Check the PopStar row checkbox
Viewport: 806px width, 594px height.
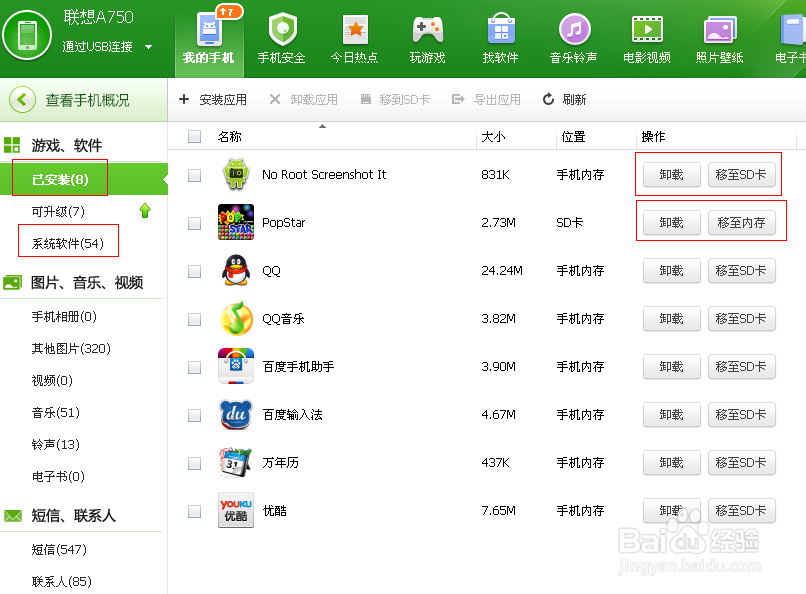[x=194, y=223]
